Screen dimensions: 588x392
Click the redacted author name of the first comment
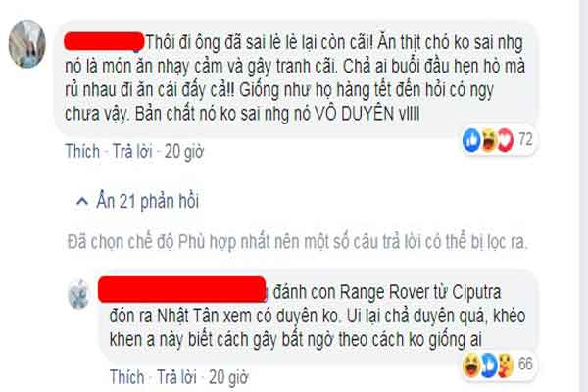click(x=104, y=41)
